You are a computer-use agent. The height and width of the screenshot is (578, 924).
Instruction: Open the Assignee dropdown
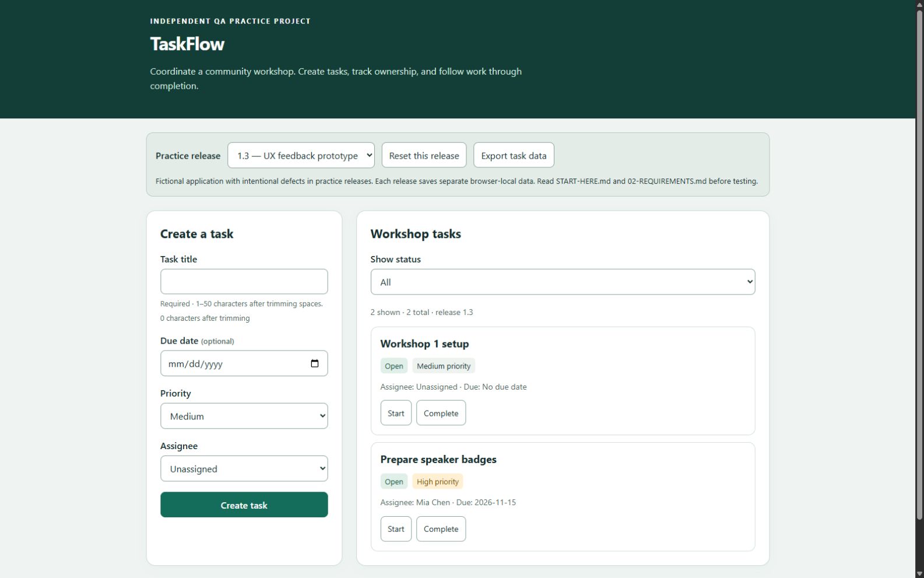pos(244,468)
